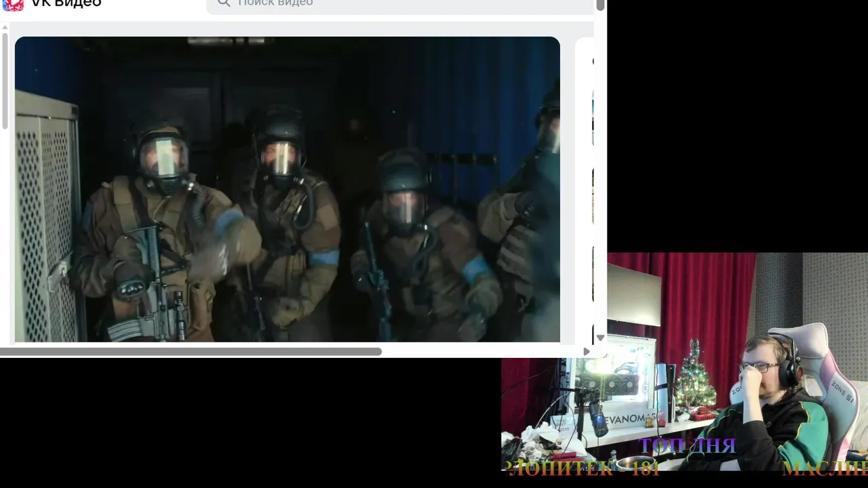Click the right vertical scrollbar down arrow
The image size is (868, 488).
pyautogui.click(x=600, y=338)
